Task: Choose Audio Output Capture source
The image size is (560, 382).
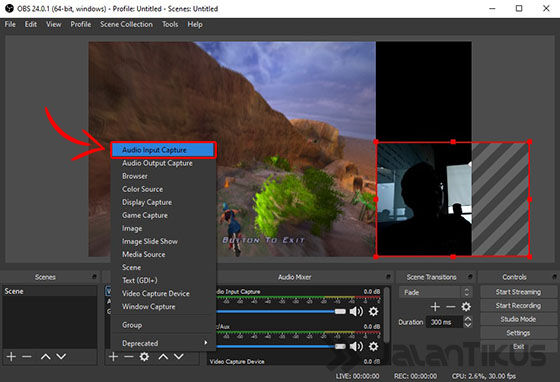Action: [163, 163]
